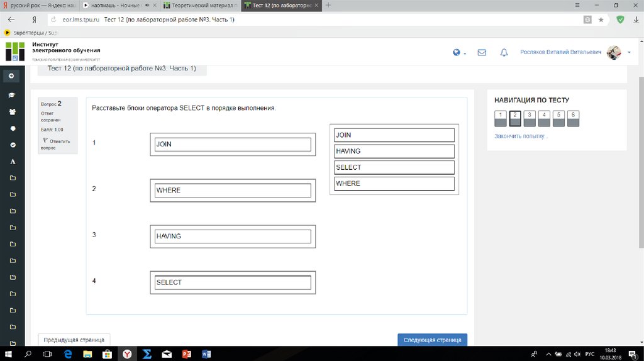Launch Edge from taskbar
The height and width of the screenshot is (361, 644).
(68, 353)
